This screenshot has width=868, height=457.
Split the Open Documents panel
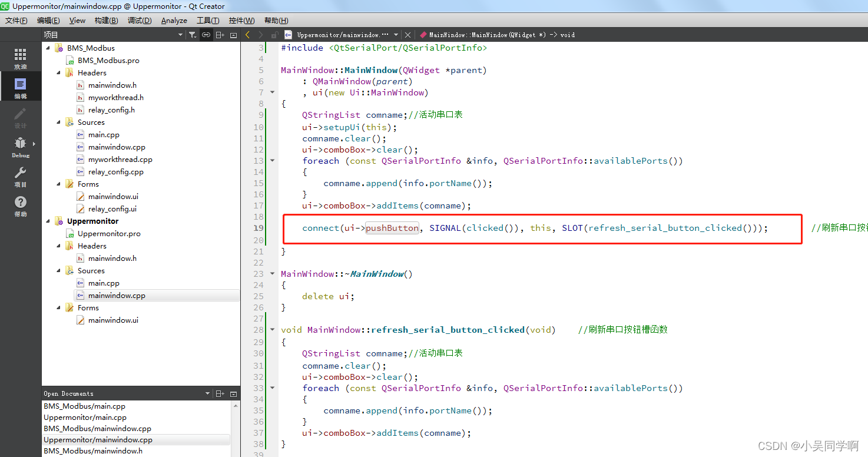(x=220, y=393)
